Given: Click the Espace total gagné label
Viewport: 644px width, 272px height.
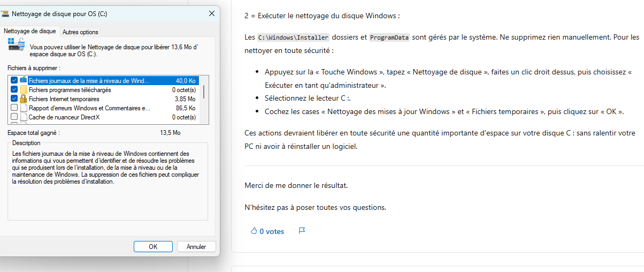Looking at the screenshot, I should click(34, 132).
